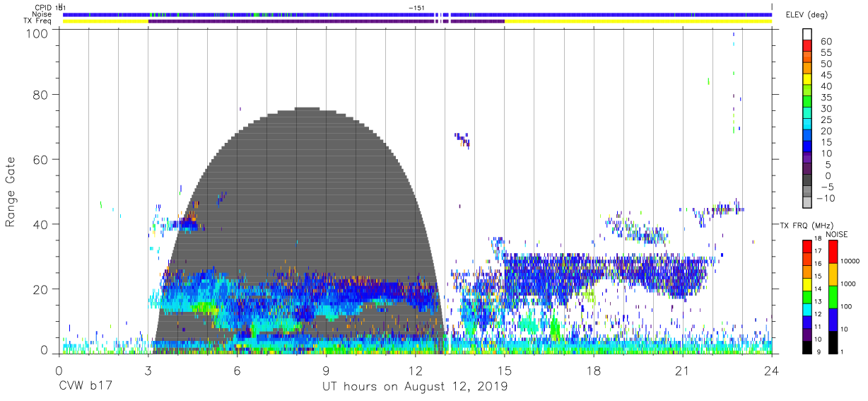Click the 'NOISE' legend title
This screenshot has height=401, width=868.
coord(836,234)
